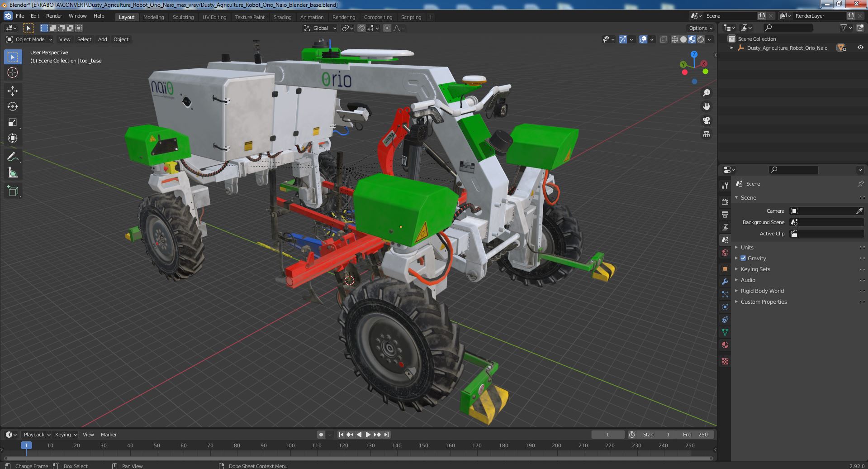The height and width of the screenshot is (469, 868).
Task: Open the timeline Marker menu
Action: (109, 435)
